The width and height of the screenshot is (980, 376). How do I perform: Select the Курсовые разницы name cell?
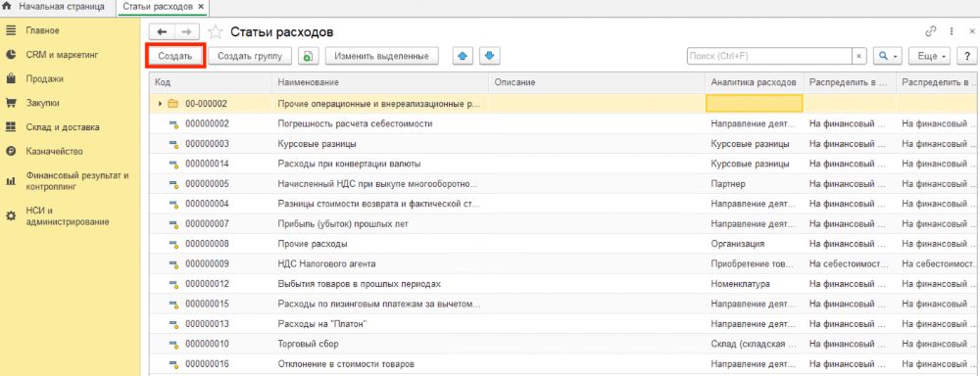tap(380, 144)
